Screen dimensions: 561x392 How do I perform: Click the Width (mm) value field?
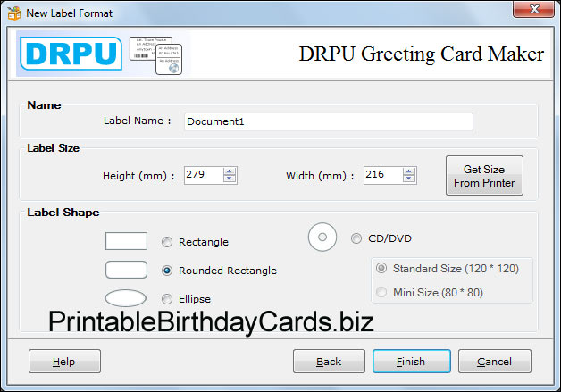pos(383,175)
